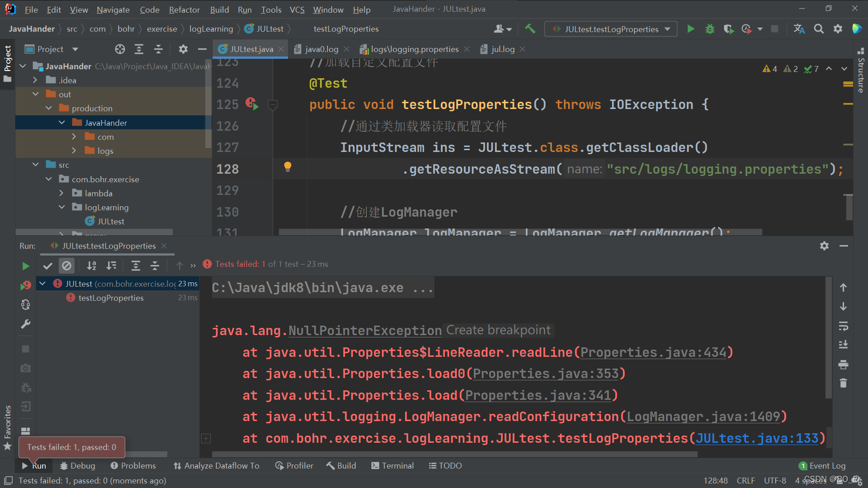Click the lightbulb intention icon on line 128
This screenshot has width=868, height=488.
(288, 167)
